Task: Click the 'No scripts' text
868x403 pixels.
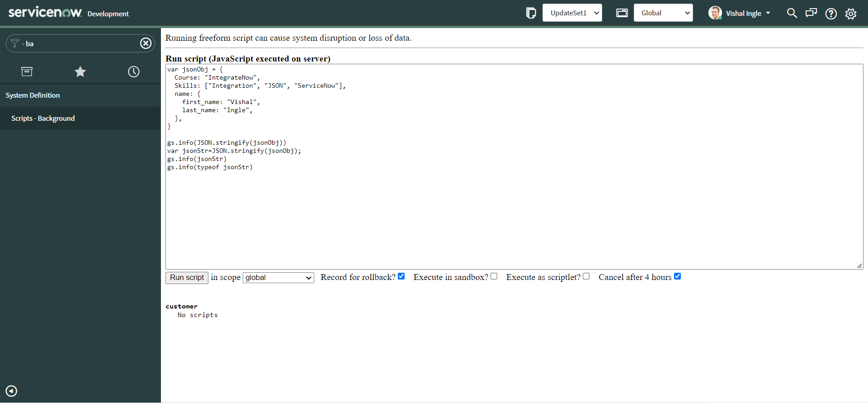Action: (198, 315)
